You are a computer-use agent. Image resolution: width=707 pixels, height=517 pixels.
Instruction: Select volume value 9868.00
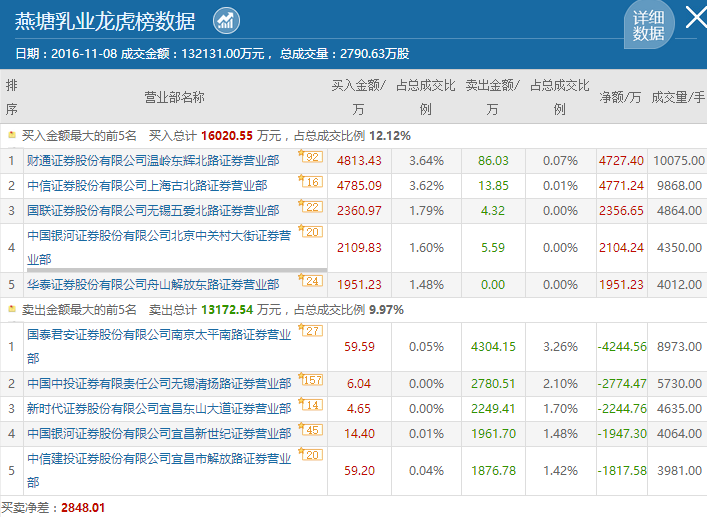(679, 186)
